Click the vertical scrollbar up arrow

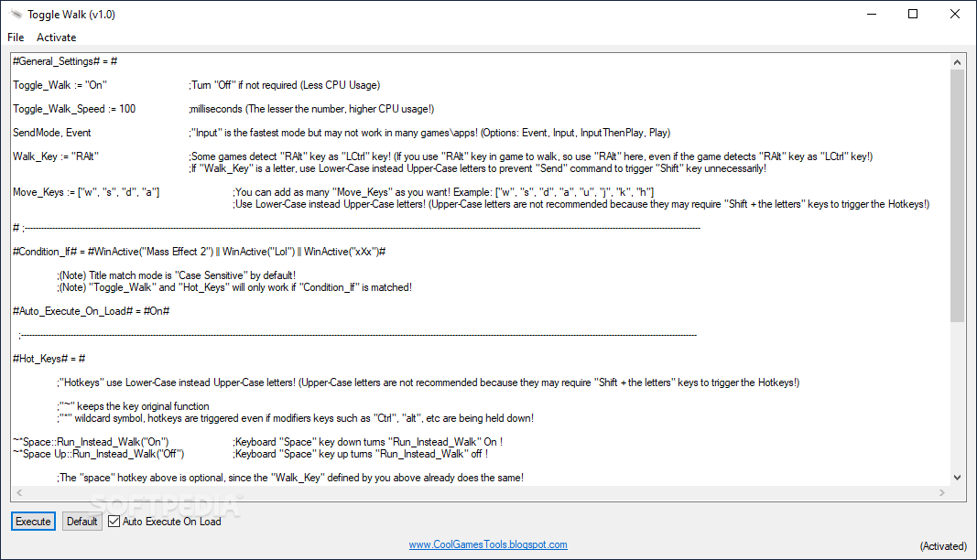957,61
